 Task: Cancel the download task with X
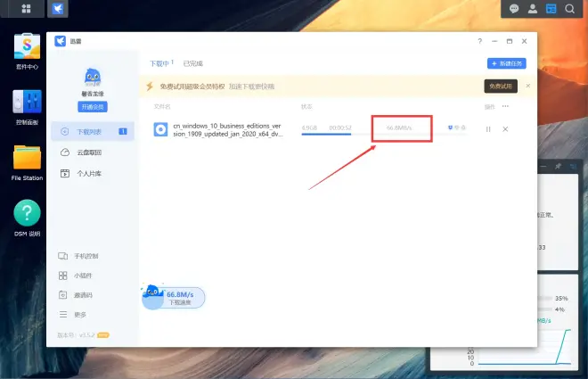point(505,129)
